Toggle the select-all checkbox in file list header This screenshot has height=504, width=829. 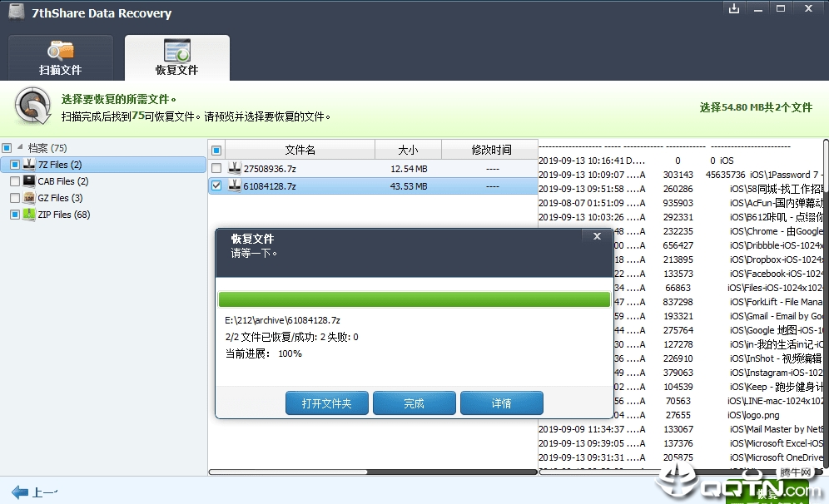216,150
